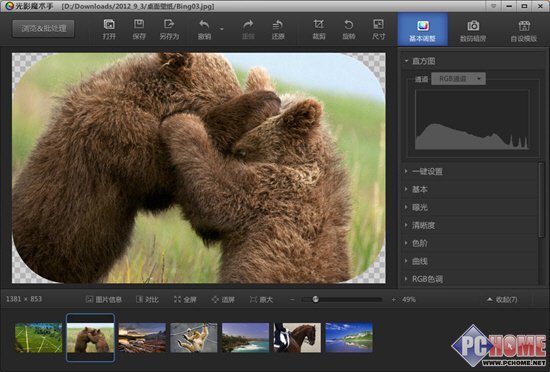Screen dimensions: 550x372
Task: Click the 49% zoom value
Action: (409, 299)
